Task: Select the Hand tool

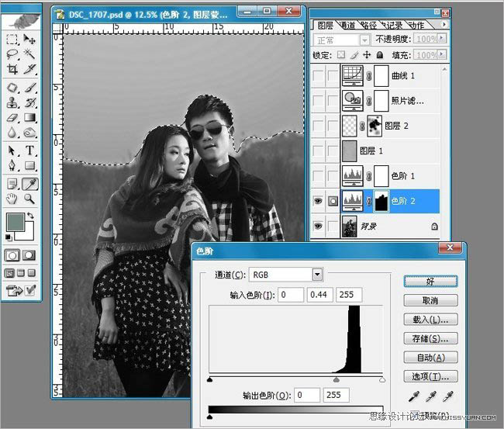Action: 12,199
